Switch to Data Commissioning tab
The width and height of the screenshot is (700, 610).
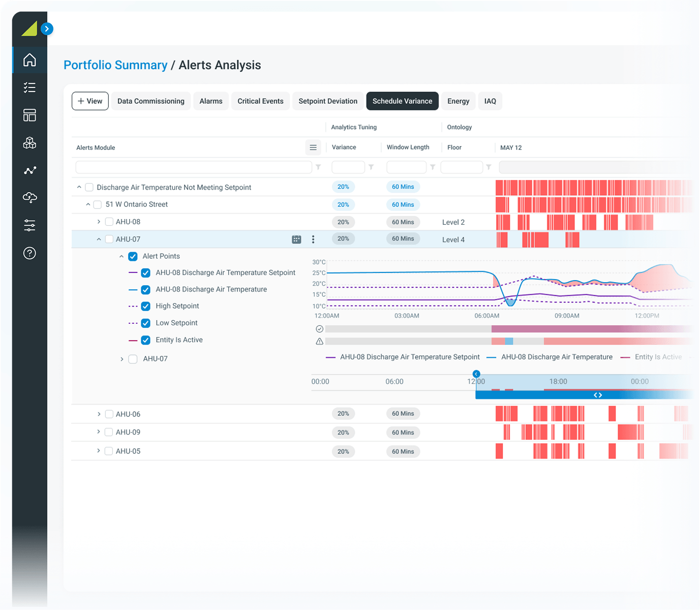151,101
